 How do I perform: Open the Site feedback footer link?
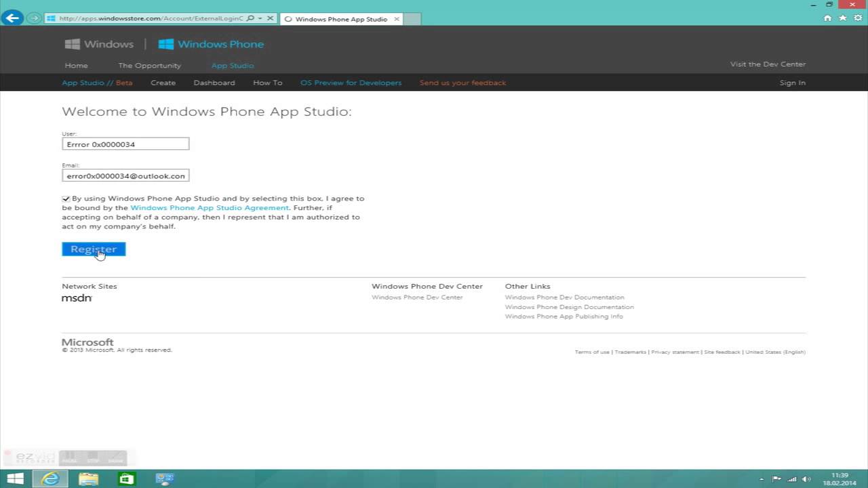pyautogui.click(x=722, y=352)
